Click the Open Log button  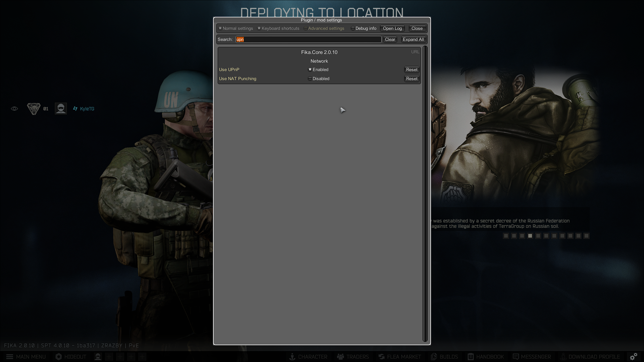392,28
